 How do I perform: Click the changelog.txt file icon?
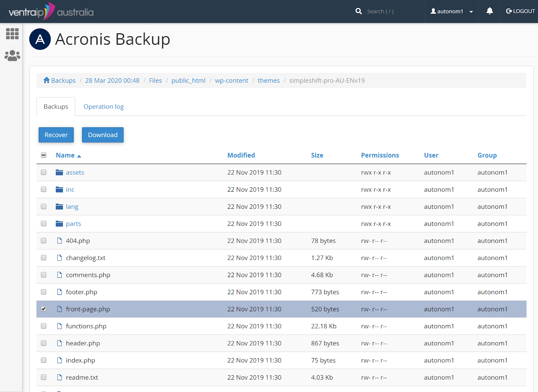pyautogui.click(x=60, y=258)
